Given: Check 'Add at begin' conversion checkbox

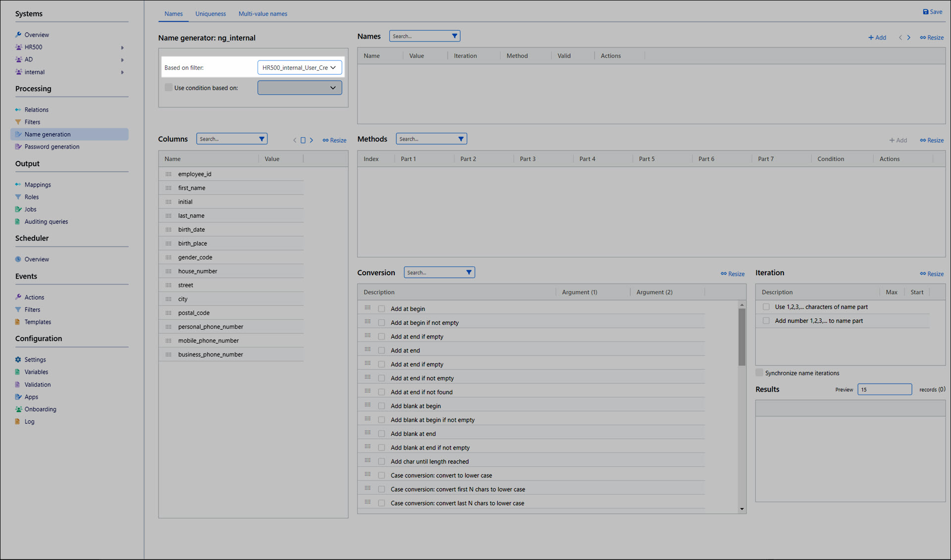Looking at the screenshot, I should [x=381, y=309].
